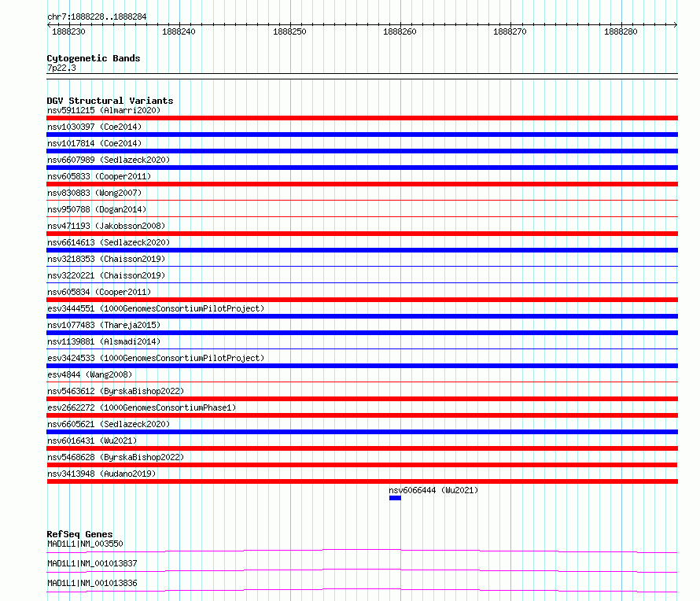This screenshot has height=601, width=700.
Task: Select the nsv605833 (Cooper2011) variant label
Action: 99,176
